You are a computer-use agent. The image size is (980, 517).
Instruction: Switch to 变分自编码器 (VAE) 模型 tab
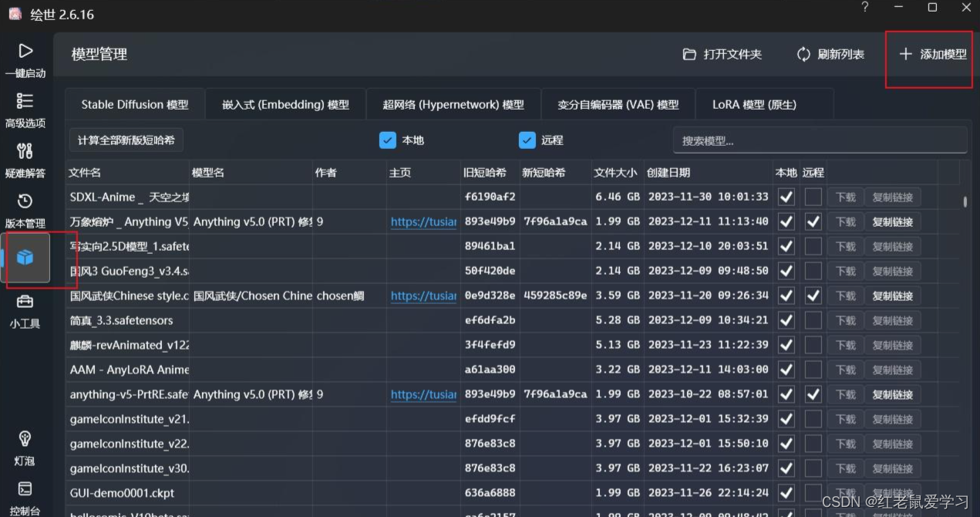click(618, 104)
